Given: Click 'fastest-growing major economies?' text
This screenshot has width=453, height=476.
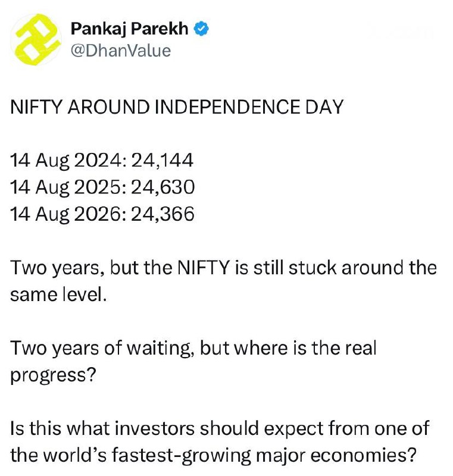Looking at the screenshot, I should [264, 456].
